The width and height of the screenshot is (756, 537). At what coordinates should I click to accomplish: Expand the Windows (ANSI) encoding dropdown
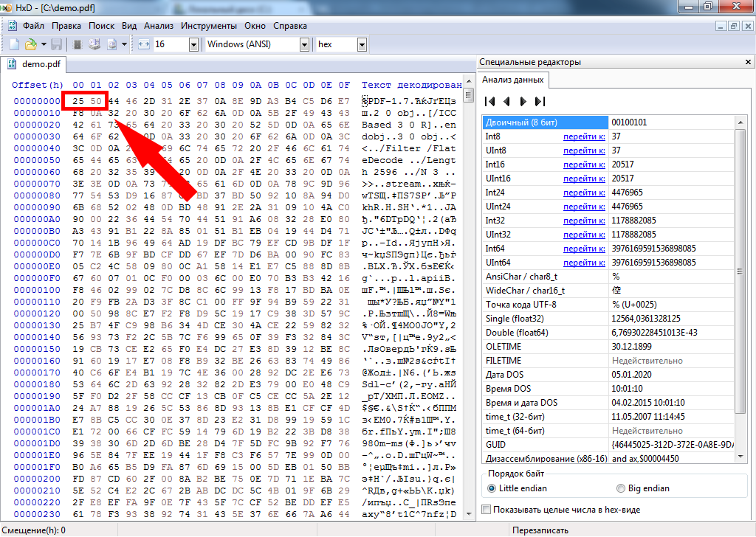coord(304,44)
